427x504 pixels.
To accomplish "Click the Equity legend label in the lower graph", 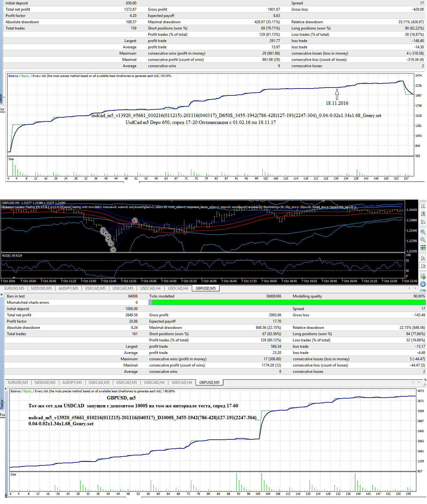I will [x=28, y=391].
